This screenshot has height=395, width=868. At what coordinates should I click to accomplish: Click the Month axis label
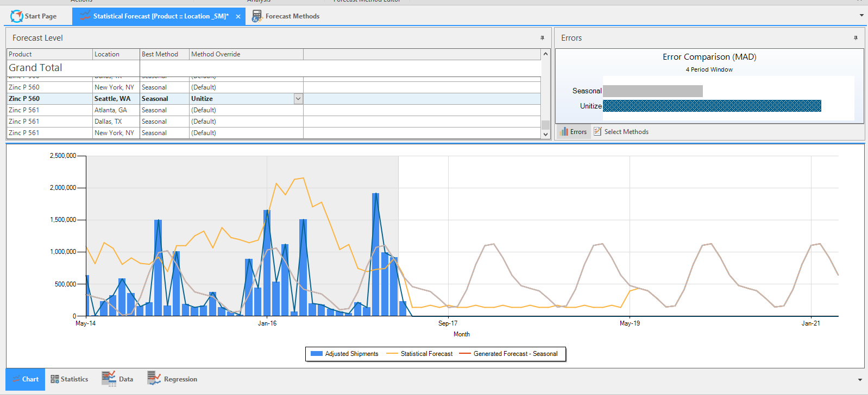(462, 334)
